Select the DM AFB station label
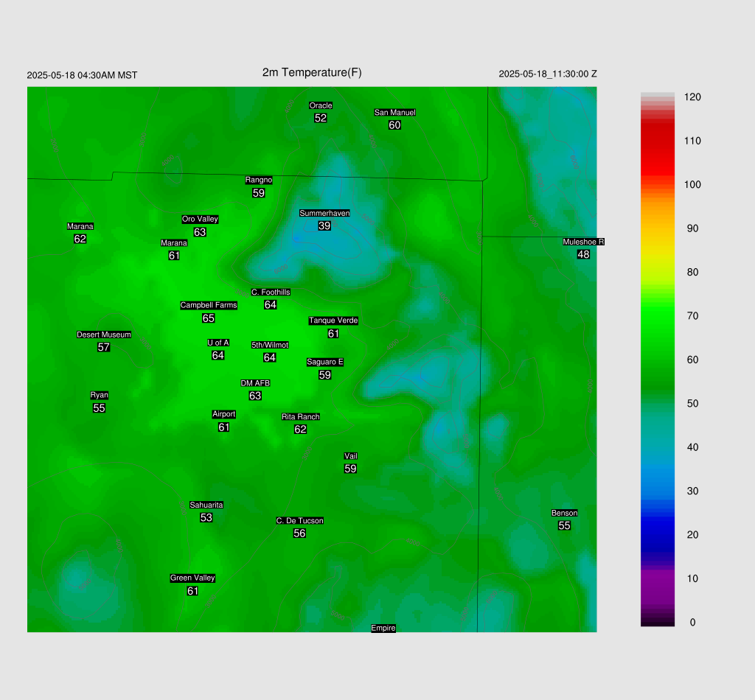The width and height of the screenshot is (755, 700). click(255, 383)
